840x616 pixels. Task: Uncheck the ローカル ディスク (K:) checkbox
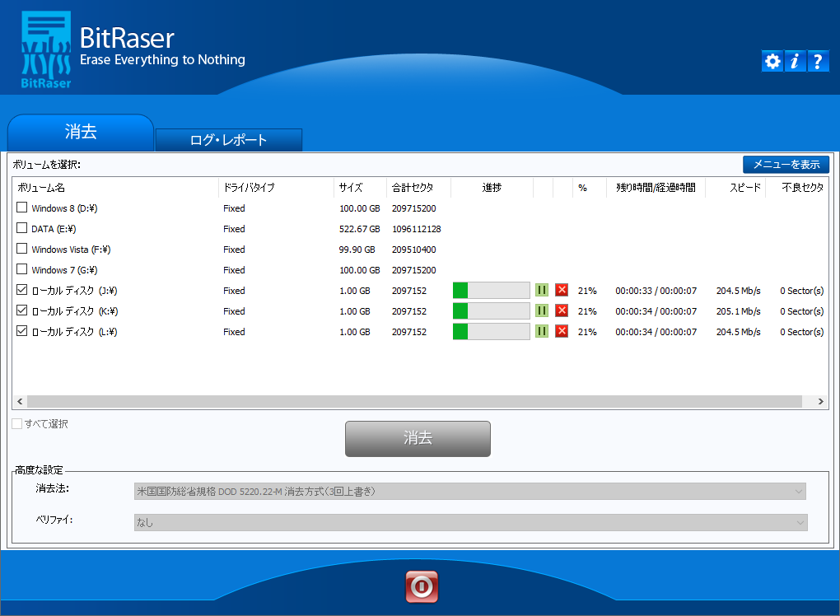(22, 310)
